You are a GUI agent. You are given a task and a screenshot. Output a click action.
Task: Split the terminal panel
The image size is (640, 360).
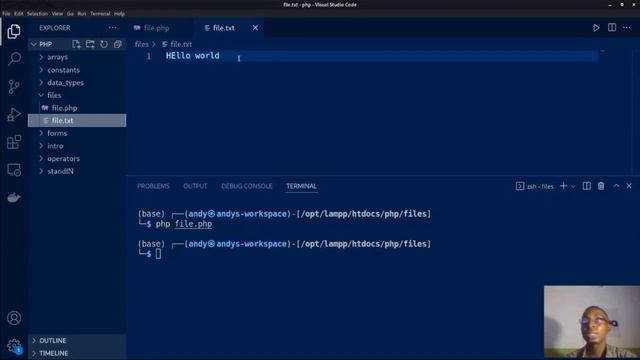coord(587,186)
